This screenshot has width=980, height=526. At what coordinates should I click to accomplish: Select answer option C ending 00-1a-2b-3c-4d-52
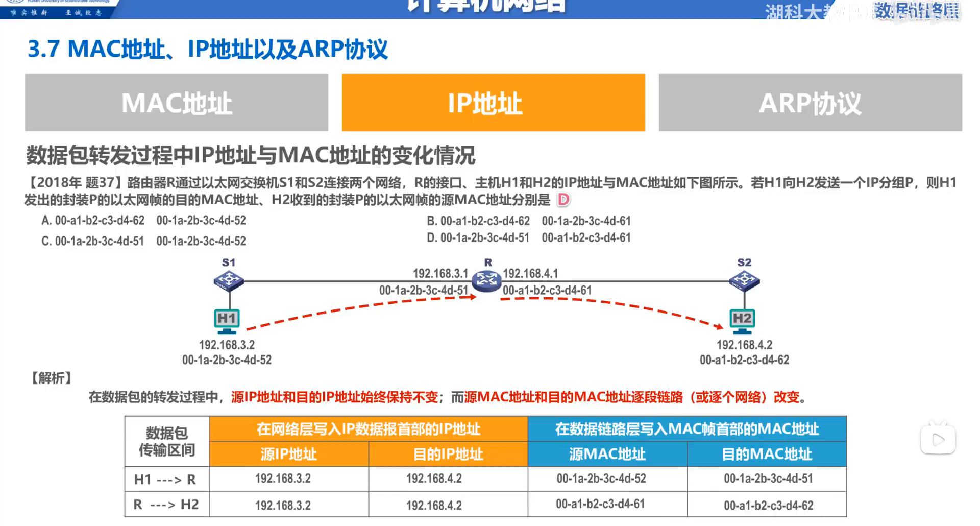coord(144,241)
